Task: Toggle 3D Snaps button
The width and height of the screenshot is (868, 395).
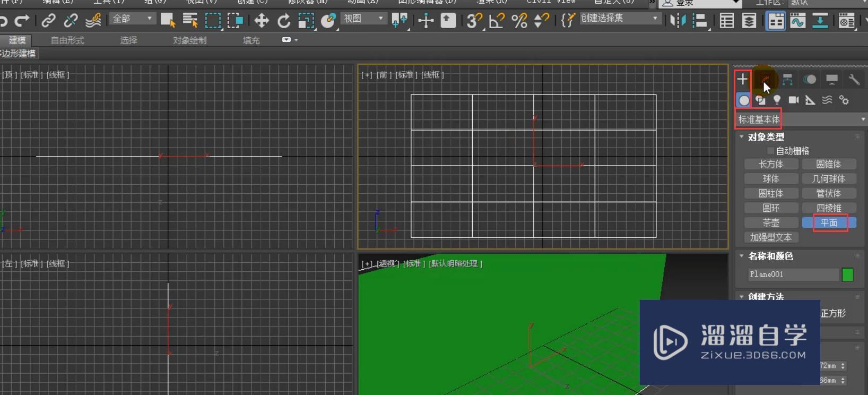Action: click(474, 21)
